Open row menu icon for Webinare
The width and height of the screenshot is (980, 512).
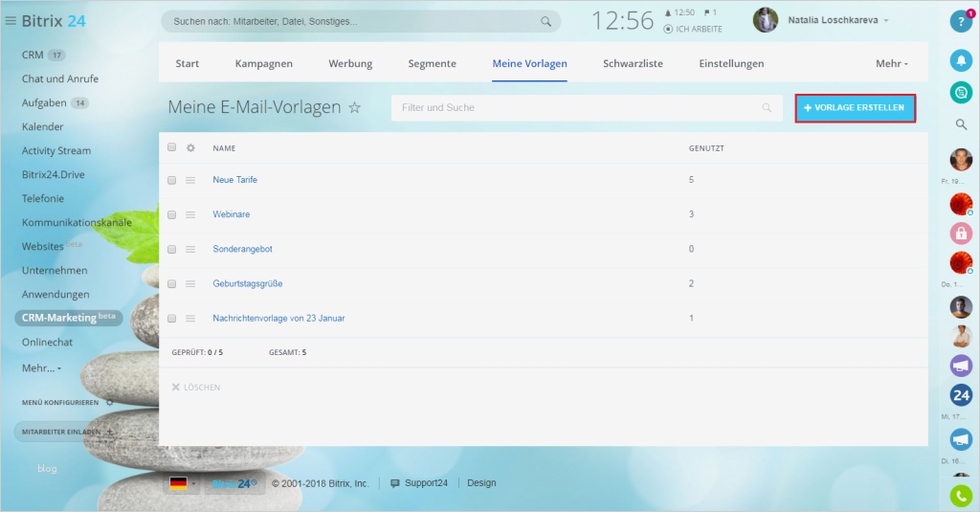coord(190,214)
